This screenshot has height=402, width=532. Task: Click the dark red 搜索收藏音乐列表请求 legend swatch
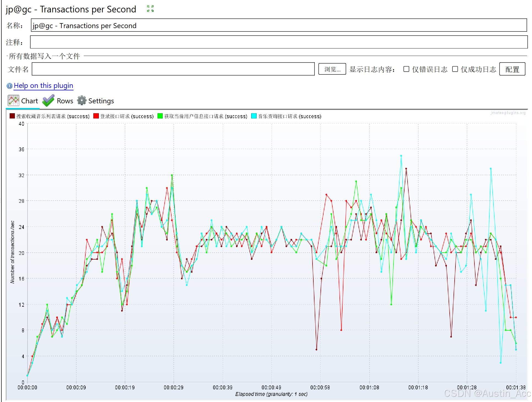point(12,116)
